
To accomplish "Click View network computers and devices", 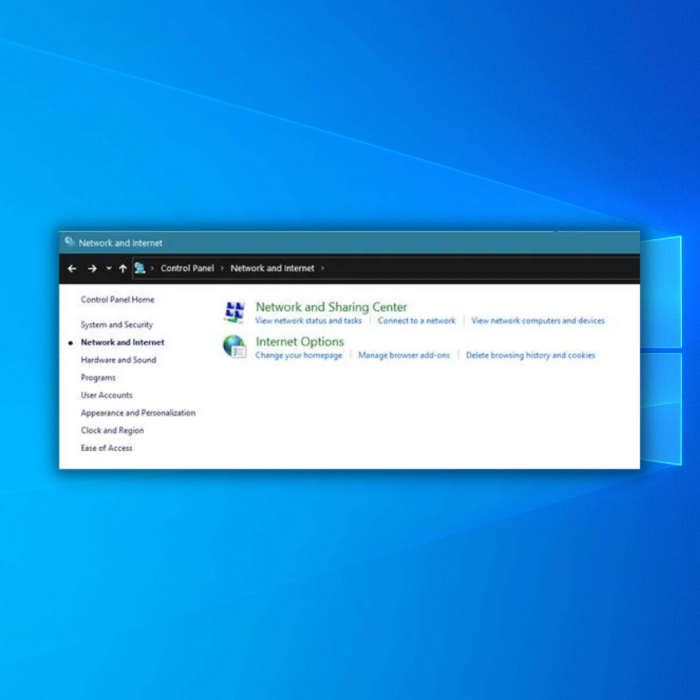I will [538, 321].
